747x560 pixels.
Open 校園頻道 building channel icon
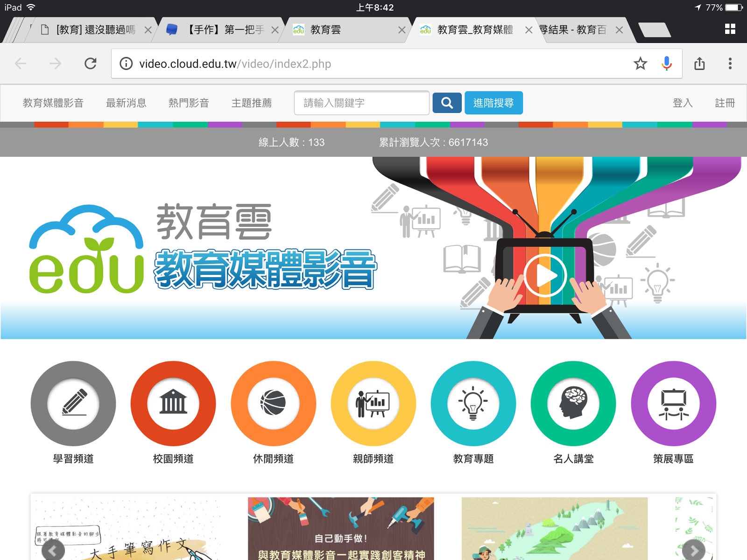pos(173,403)
